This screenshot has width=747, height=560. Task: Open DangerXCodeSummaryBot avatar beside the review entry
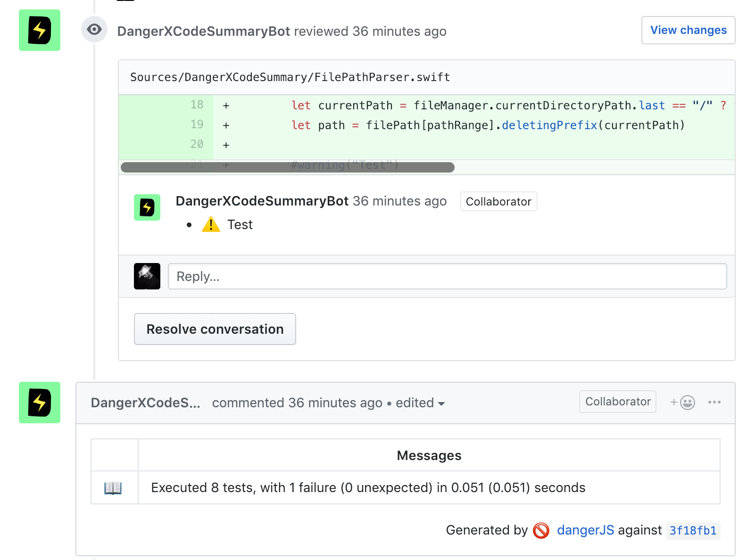[x=40, y=30]
